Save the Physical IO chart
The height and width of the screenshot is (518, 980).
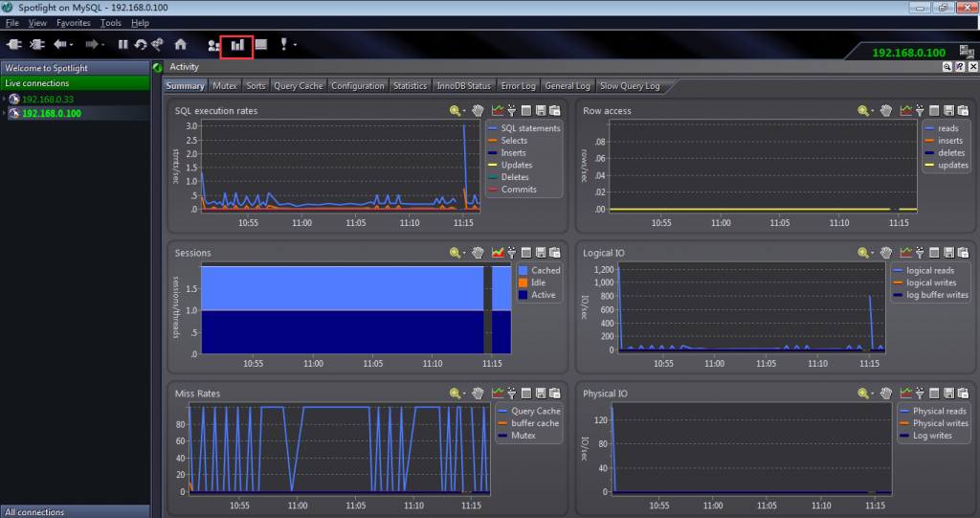[x=948, y=394]
